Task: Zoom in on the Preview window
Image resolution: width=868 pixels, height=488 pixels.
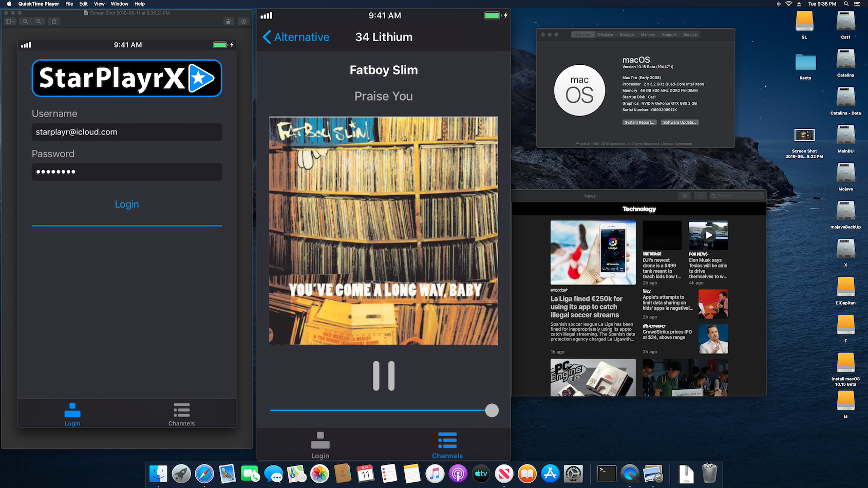Action: pos(39,21)
